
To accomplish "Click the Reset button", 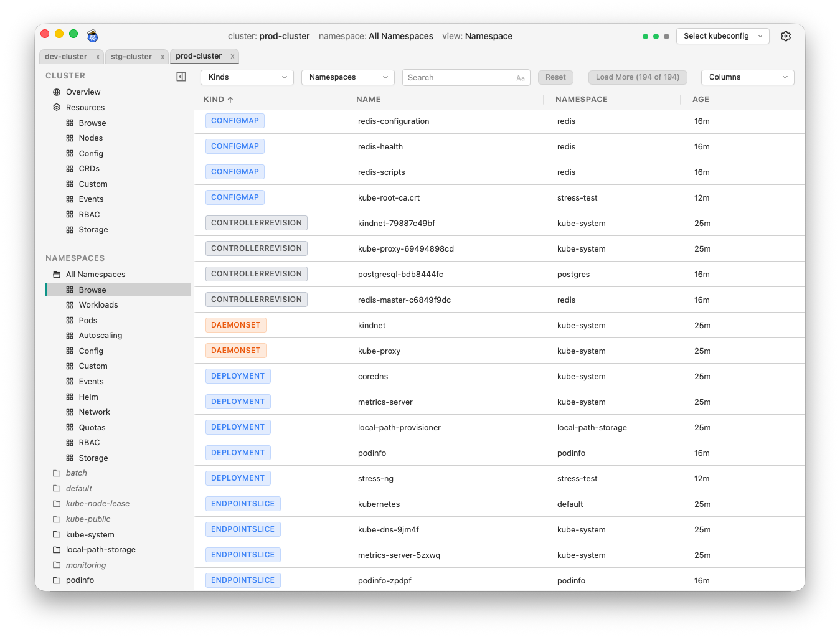I will pyautogui.click(x=555, y=77).
